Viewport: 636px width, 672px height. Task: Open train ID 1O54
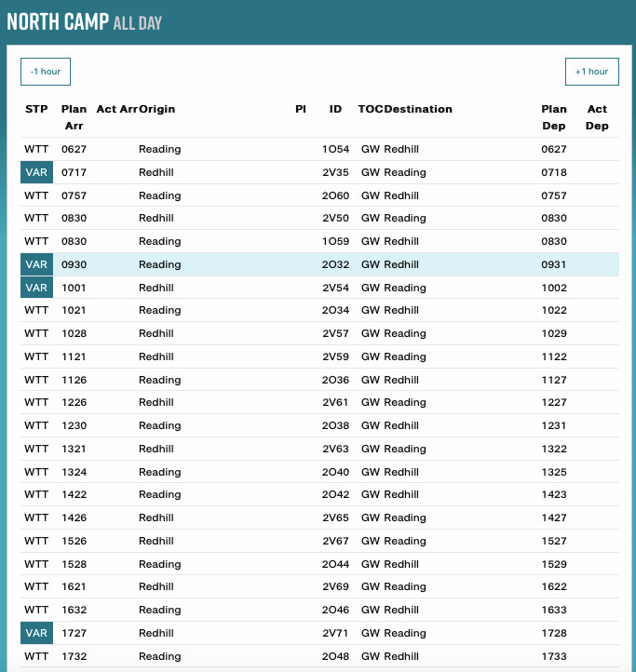click(x=335, y=149)
